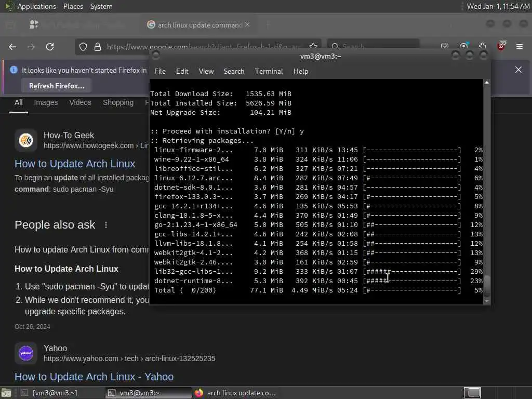Open How to Update Arch Linux - Yahoo link
This screenshot has width=532, height=399.
94,377
